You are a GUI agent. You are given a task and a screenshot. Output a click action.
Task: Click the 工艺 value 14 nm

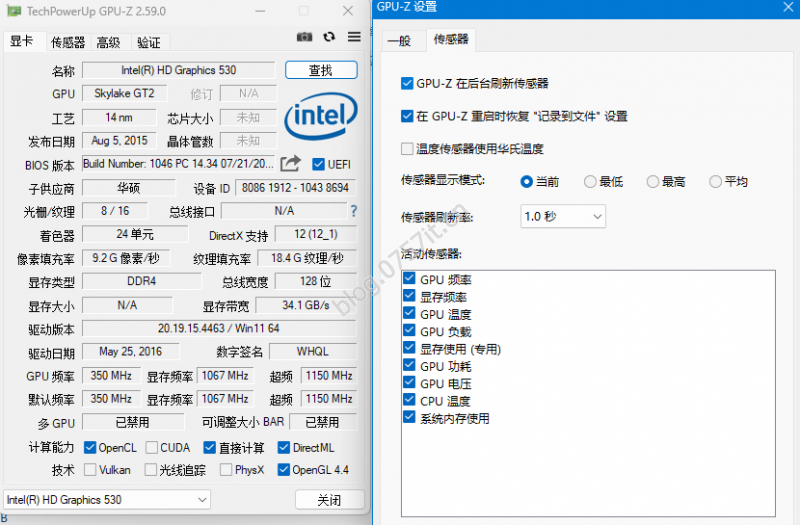click(119, 117)
